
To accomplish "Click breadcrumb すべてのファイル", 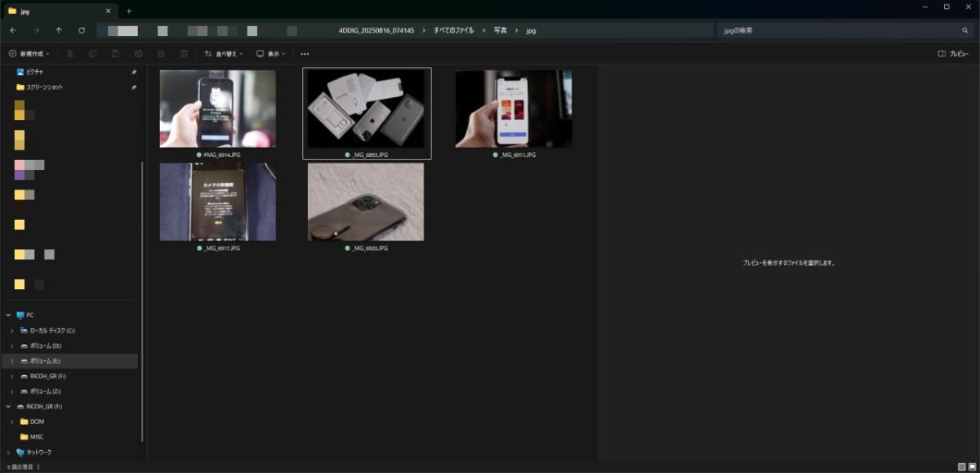I will (452, 30).
